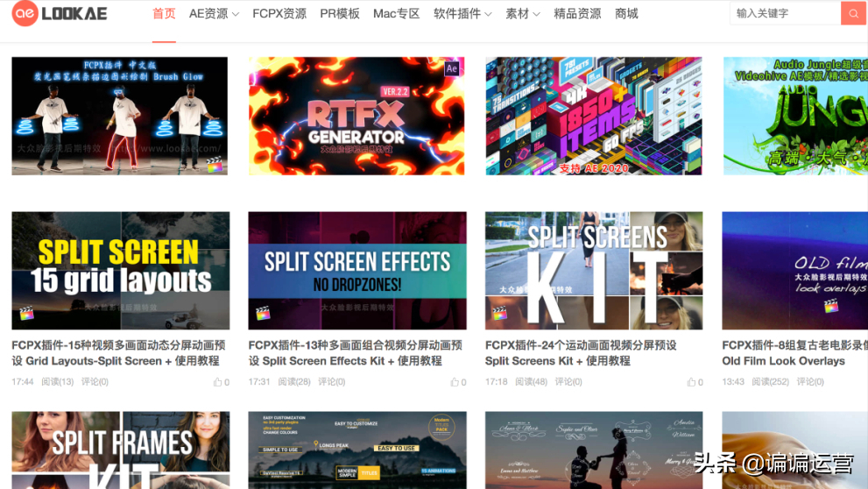Open the 商城 menu item
The image size is (868, 489).
(x=626, y=14)
